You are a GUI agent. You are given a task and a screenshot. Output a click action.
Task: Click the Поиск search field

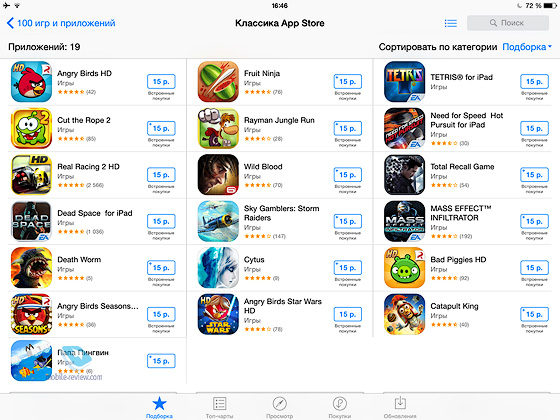(x=508, y=23)
